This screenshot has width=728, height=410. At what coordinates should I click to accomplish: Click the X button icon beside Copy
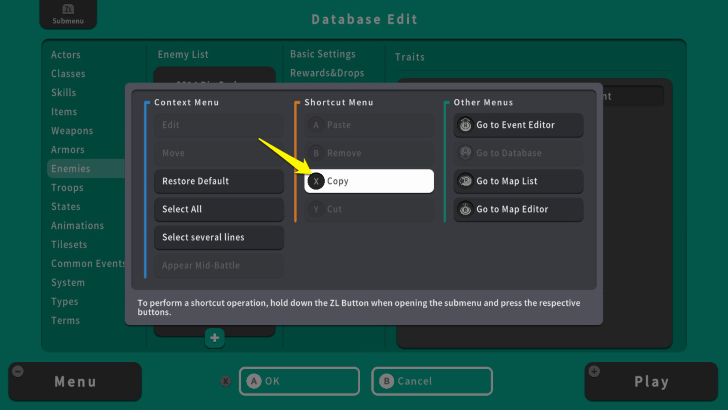coord(316,181)
